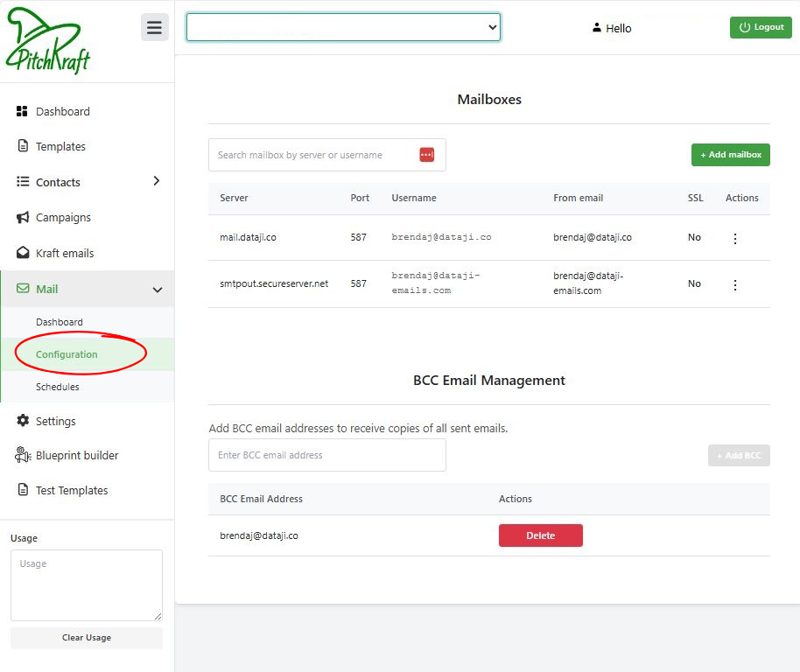Click the red icon in mailbox search
Screen dimensions: 800x672
pyautogui.click(x=426, y=155)
